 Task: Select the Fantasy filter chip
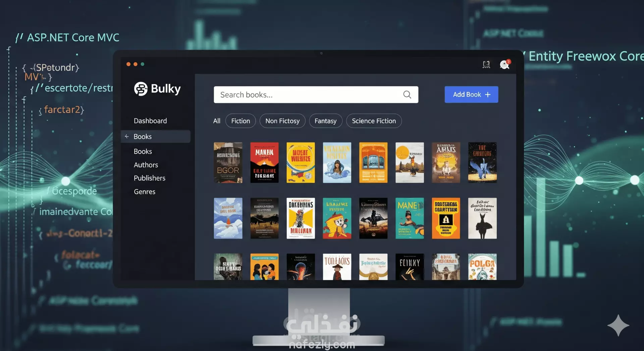pos(325,121)
